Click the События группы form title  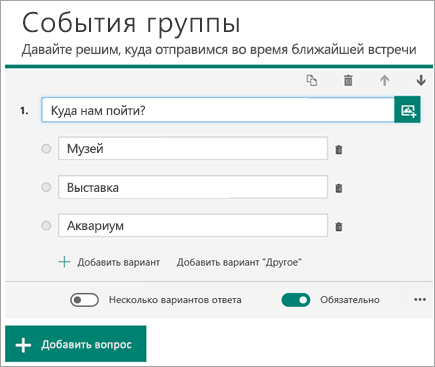(131, 24)
